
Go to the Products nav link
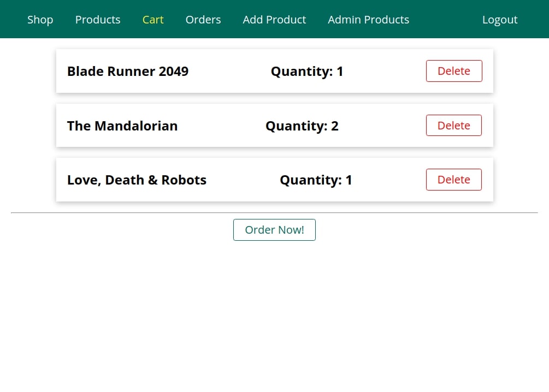98,20
